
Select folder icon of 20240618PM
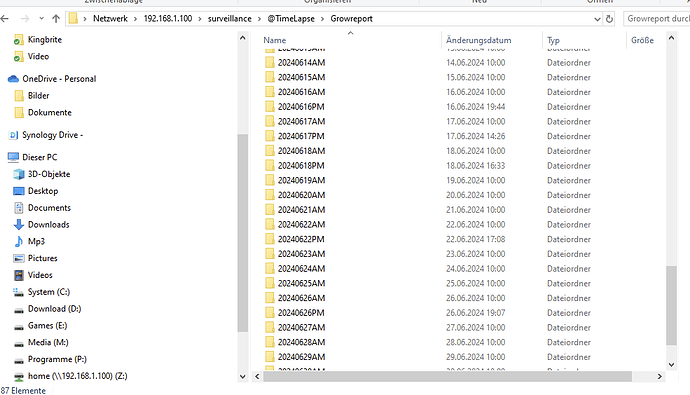(x=270, y=165)
